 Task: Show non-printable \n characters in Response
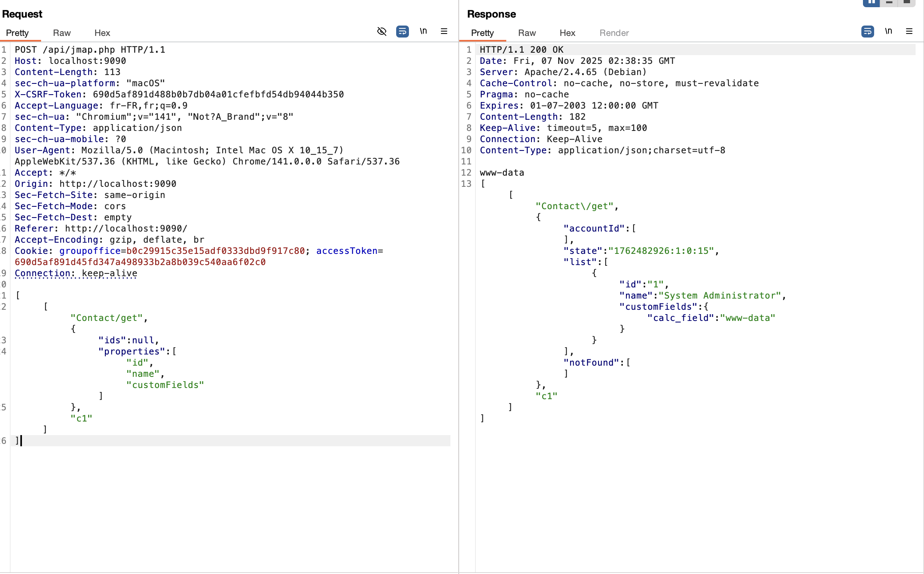[x=888, y=31]
